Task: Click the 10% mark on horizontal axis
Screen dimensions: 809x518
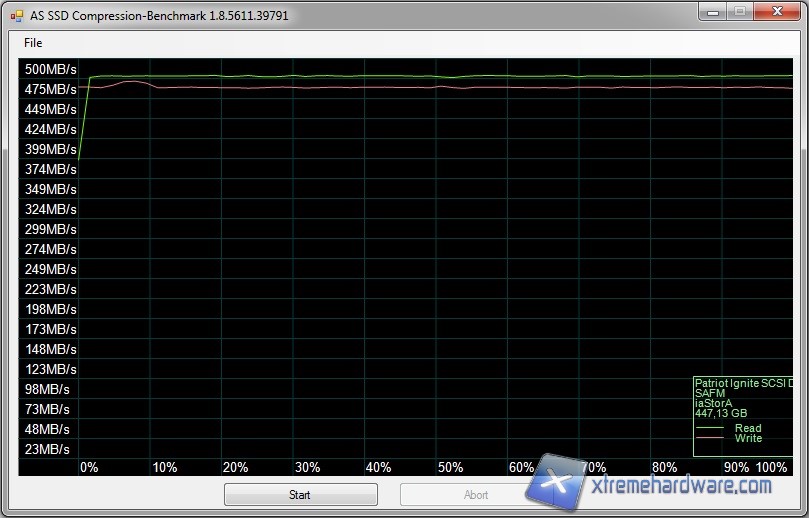Action: coord(164,467)
